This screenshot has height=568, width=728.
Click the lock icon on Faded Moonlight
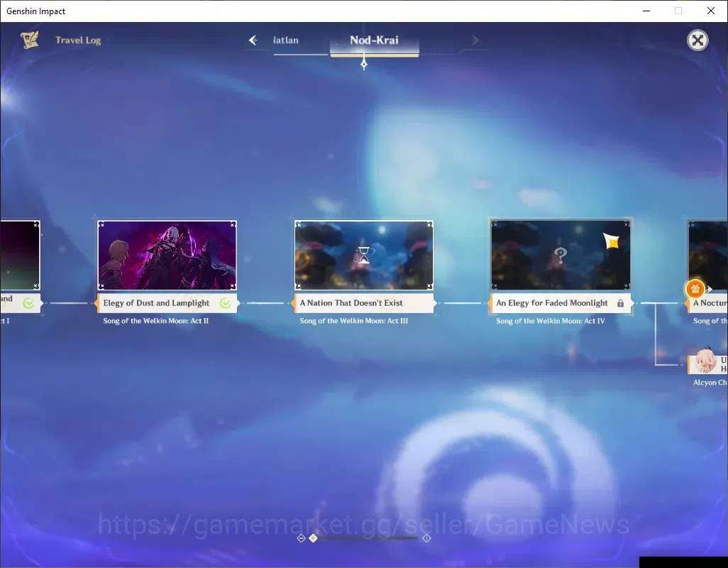click(620, 303)
